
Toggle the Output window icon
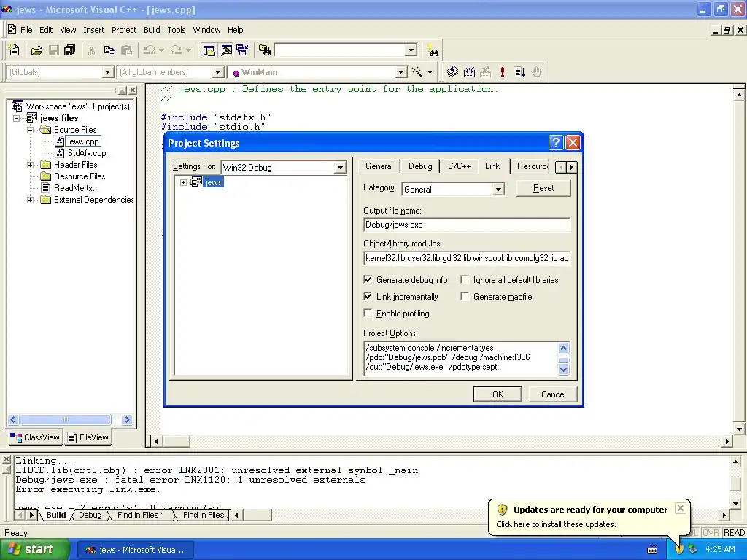coord(226,50)
